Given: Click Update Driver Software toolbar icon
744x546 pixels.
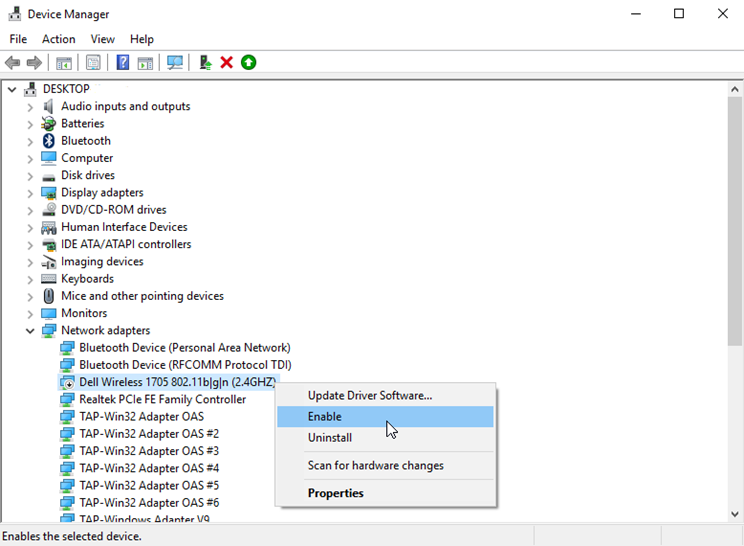Looking at the screenshot, I should pos(205,63).
